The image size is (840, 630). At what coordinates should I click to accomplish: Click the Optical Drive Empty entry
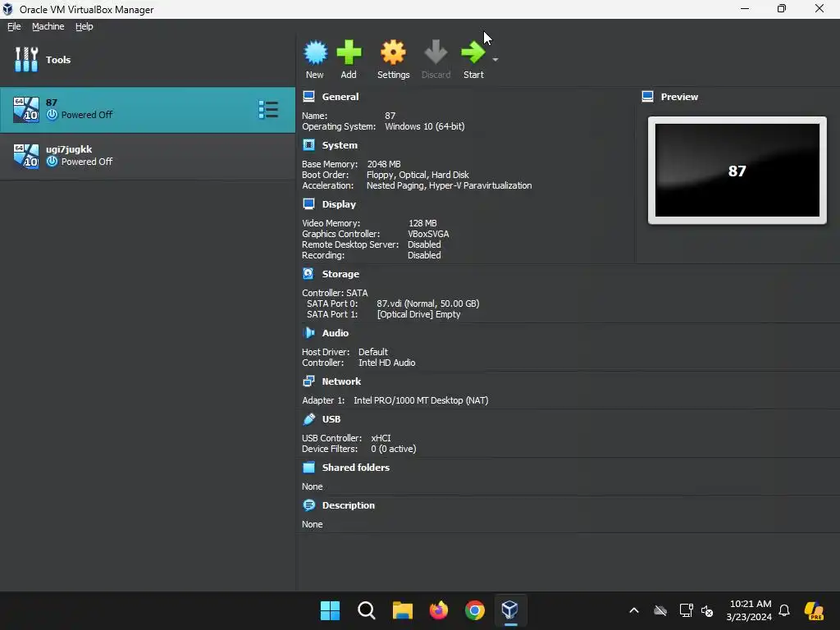click(x=418, y=314)
